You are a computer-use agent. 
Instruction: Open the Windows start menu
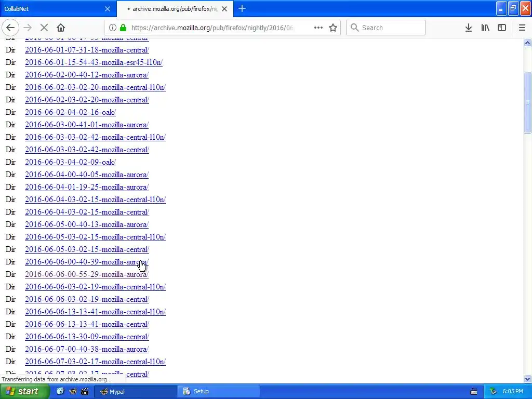tap(24, 392)
